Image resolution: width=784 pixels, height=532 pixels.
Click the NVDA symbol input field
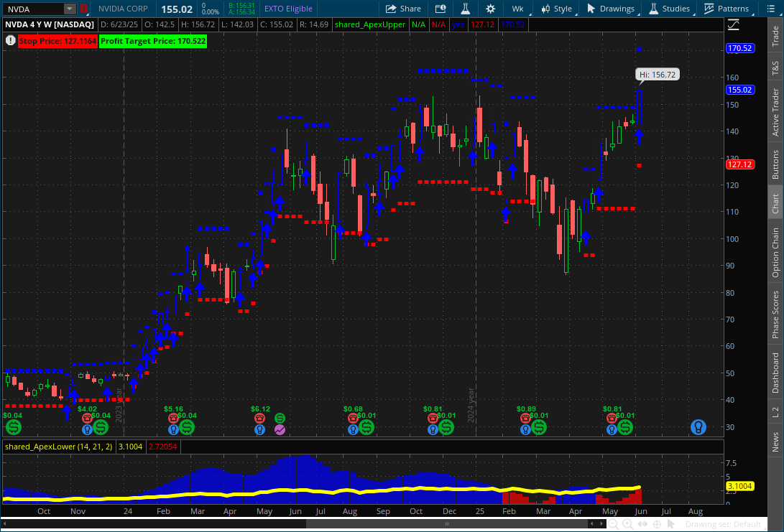34,9
